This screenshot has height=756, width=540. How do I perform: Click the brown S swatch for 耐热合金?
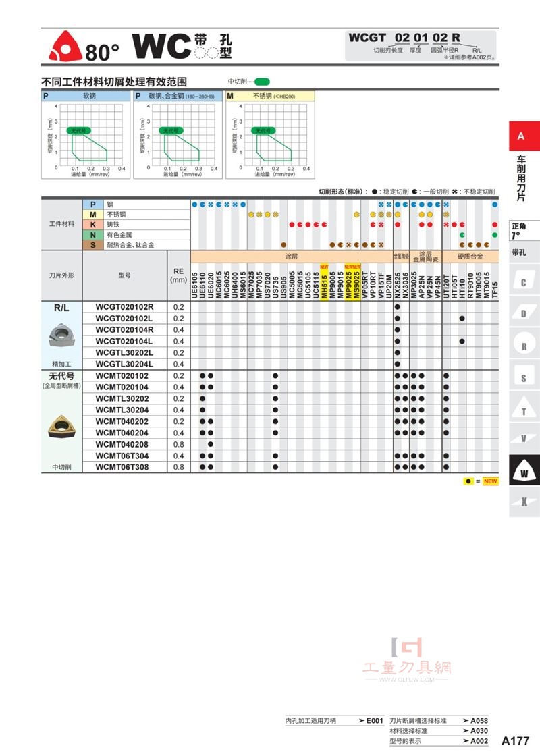click(x=93, y=245)
